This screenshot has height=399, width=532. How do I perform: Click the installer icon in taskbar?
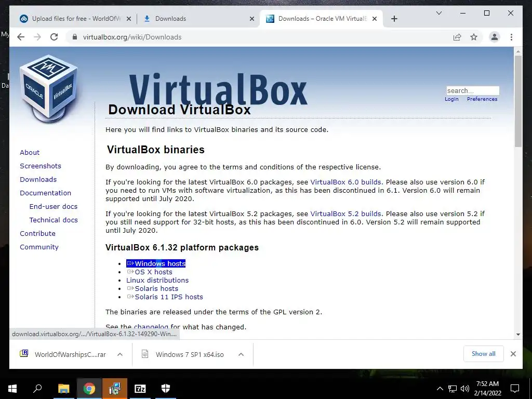[x=115, y=389]
